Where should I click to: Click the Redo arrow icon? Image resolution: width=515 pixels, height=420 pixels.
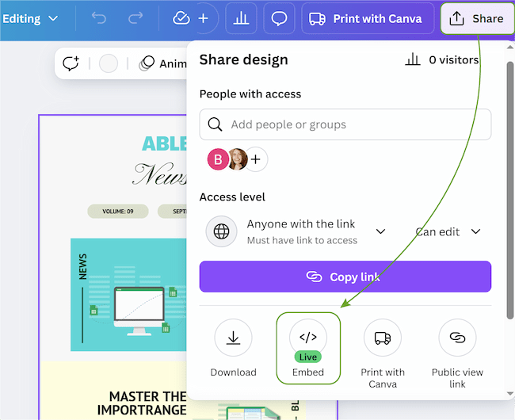point(135,18)
